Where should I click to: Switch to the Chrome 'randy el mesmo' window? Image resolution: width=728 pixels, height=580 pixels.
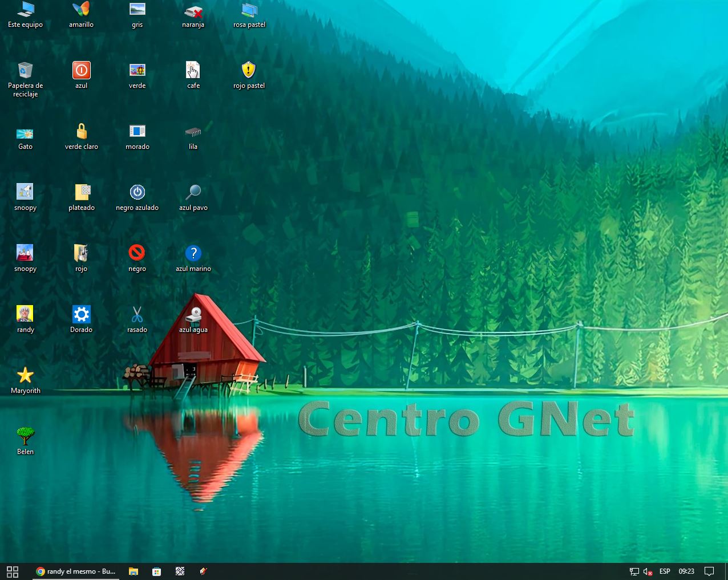tap(76, 571)
